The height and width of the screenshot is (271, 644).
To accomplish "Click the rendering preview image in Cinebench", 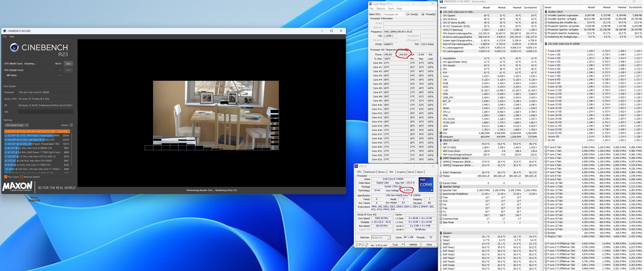I will [x=216, y=115].
